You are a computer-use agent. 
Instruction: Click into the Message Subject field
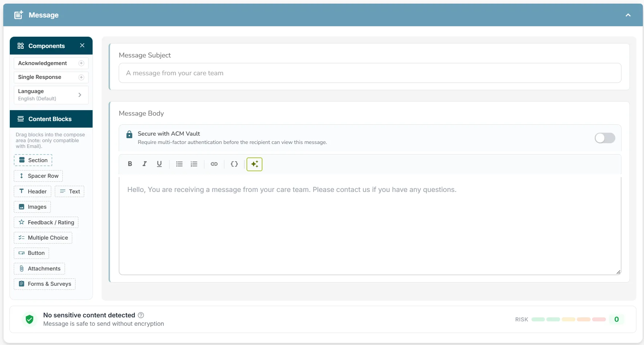point(370,73)
